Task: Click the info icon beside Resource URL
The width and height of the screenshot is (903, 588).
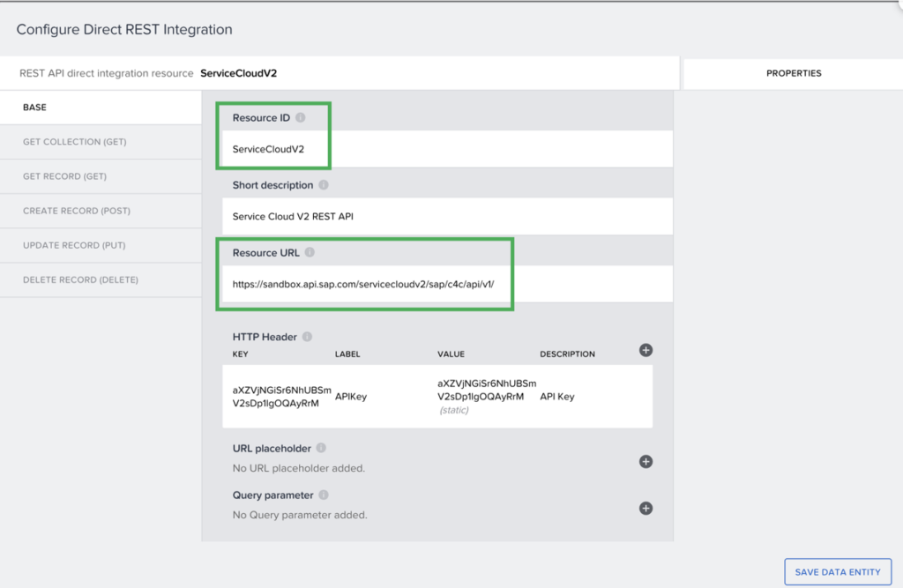Action: [310, 253]
